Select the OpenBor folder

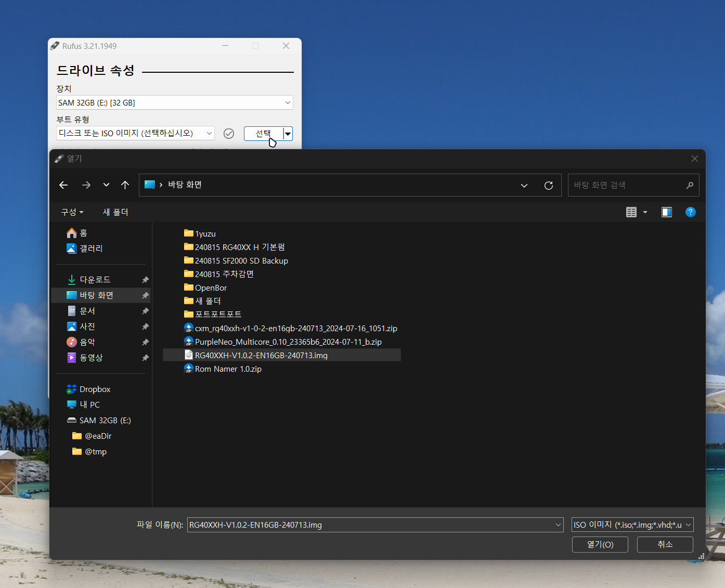pos(205,288)
